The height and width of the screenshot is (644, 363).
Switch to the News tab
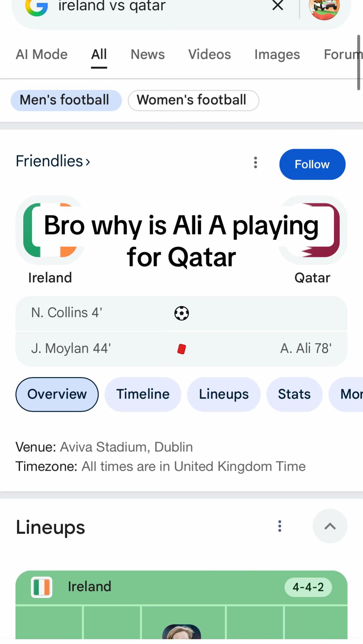click(148, 54)
